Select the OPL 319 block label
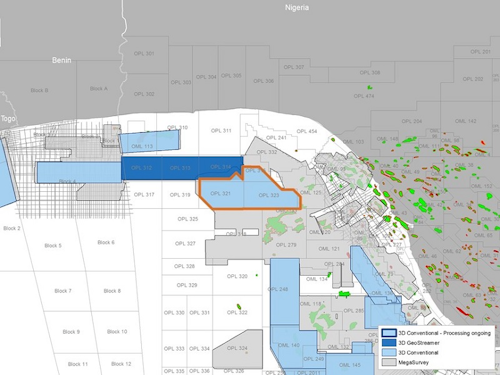 (180, 195)
